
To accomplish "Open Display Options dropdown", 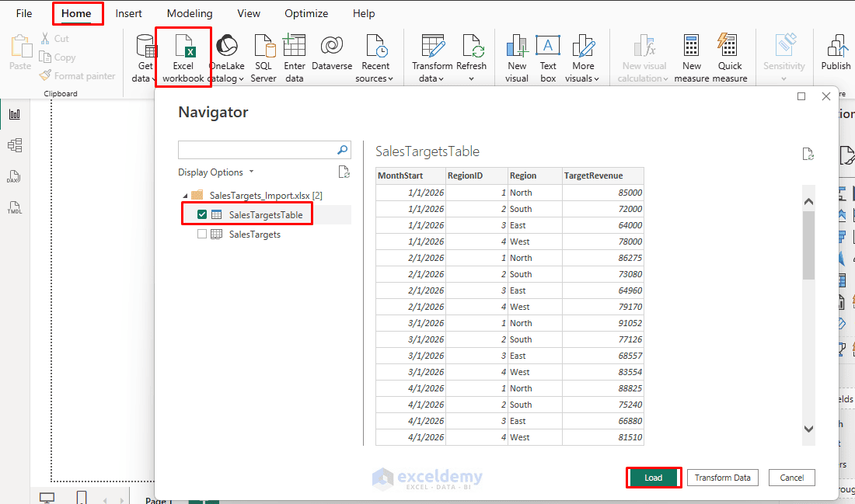I will (x=216, y=172).
